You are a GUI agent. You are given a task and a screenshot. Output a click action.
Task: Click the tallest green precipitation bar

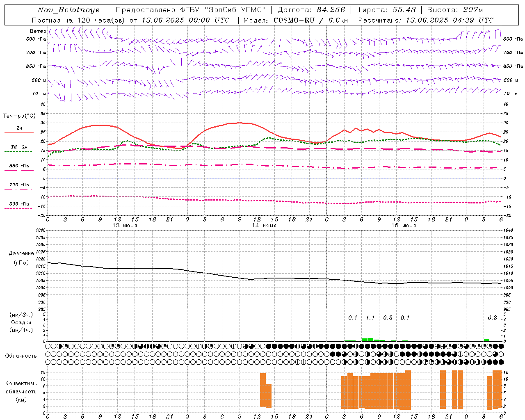(x=370, y=340)
